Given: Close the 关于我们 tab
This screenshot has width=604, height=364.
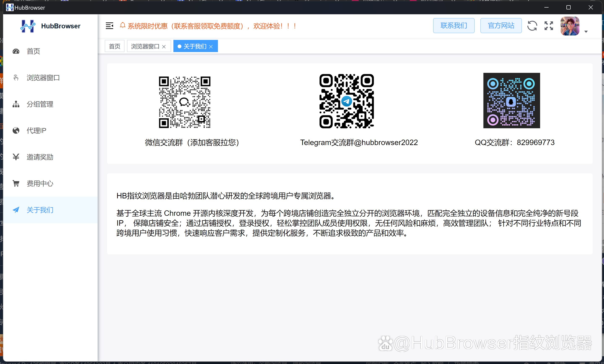Looking at the screenshot, I should tap(211, 47).
